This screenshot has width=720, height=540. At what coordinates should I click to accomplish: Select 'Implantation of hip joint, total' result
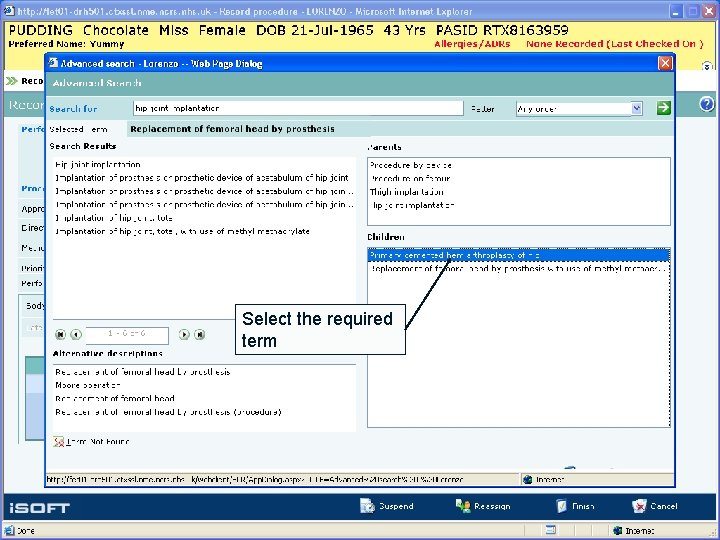tap(114, 218)
